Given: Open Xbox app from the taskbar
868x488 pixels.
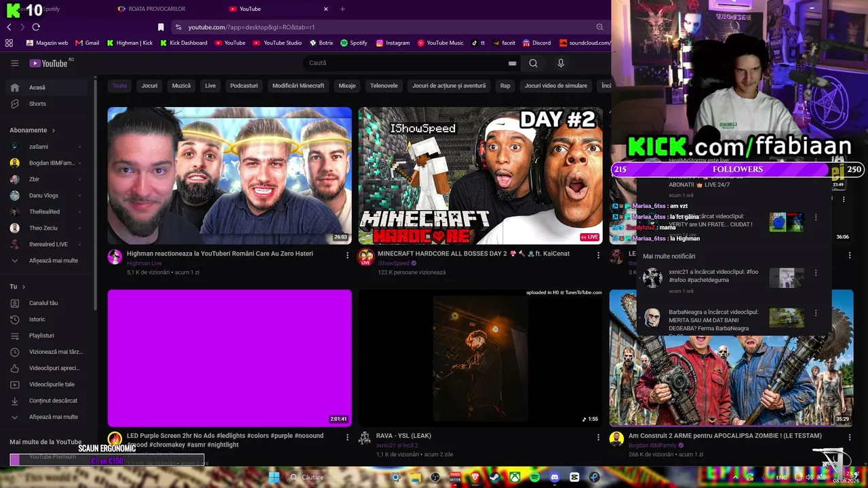Looking at the screenshot, I should (515, 477).
